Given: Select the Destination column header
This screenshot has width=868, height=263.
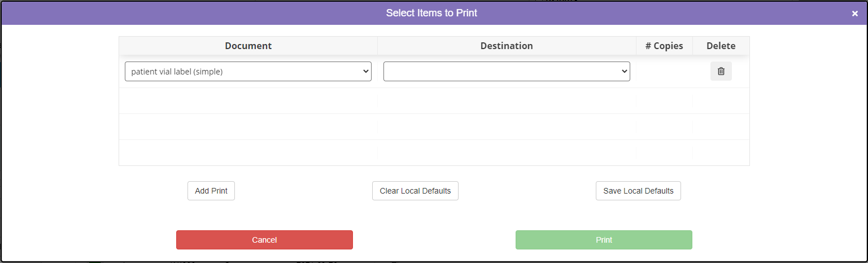Looking at the screenshot, I should point(507,46).
